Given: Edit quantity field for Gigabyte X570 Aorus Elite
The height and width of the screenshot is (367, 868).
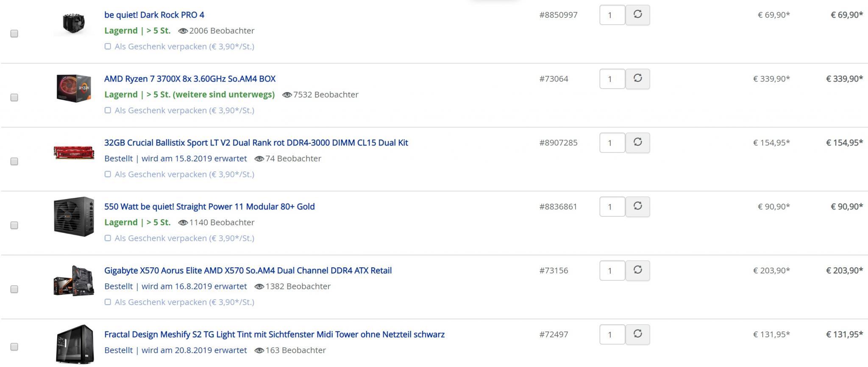Looking at the screenshot, I should click(612, 270).
